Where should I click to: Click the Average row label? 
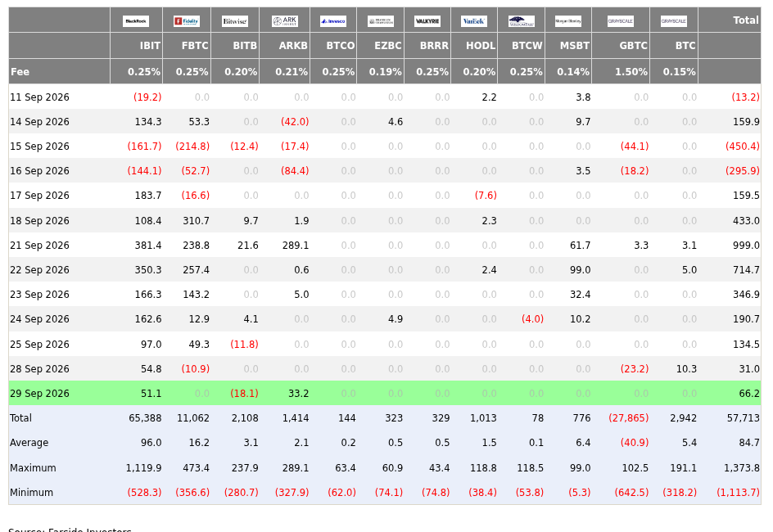pyautogui.click(x=29, y=443)
